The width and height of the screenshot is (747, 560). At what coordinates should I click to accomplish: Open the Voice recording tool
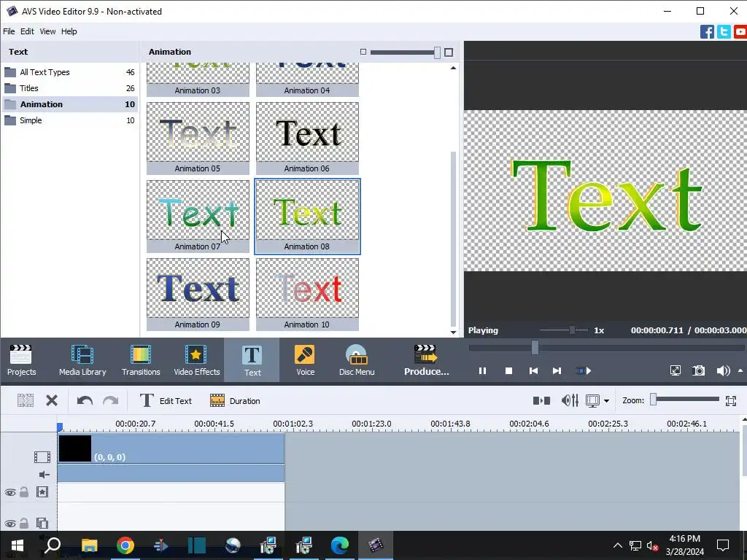305,360
